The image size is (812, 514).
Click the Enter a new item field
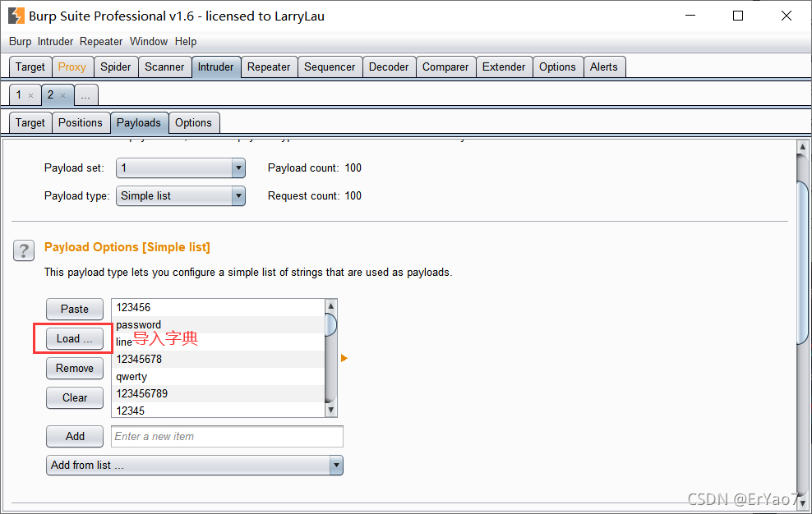(x=227, y=436)
